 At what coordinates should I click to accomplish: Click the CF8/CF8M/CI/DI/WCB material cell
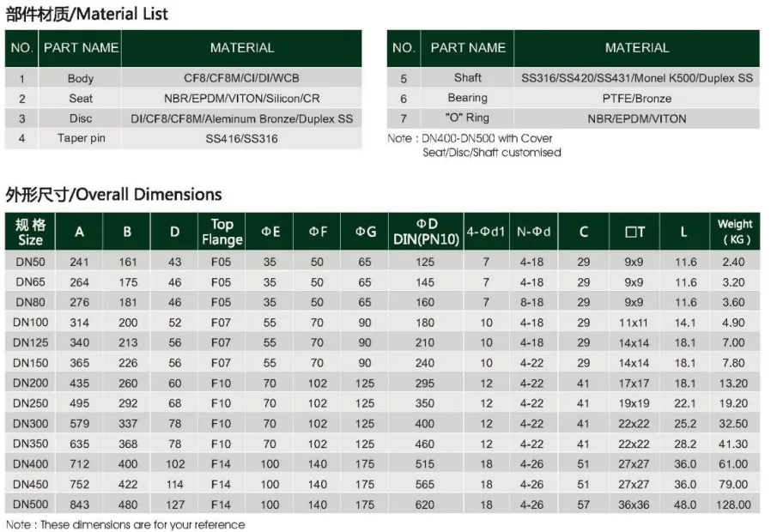click(x=241, y=78)
